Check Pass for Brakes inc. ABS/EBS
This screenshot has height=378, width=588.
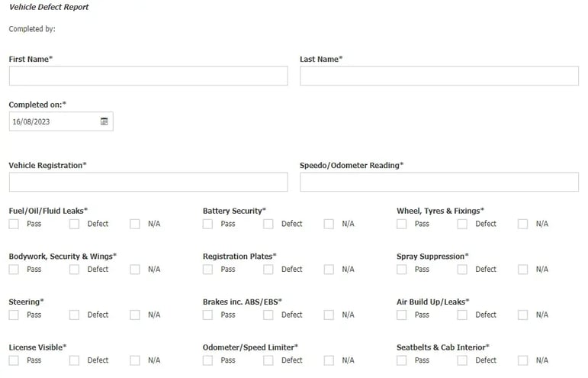[x=207, y=315]
